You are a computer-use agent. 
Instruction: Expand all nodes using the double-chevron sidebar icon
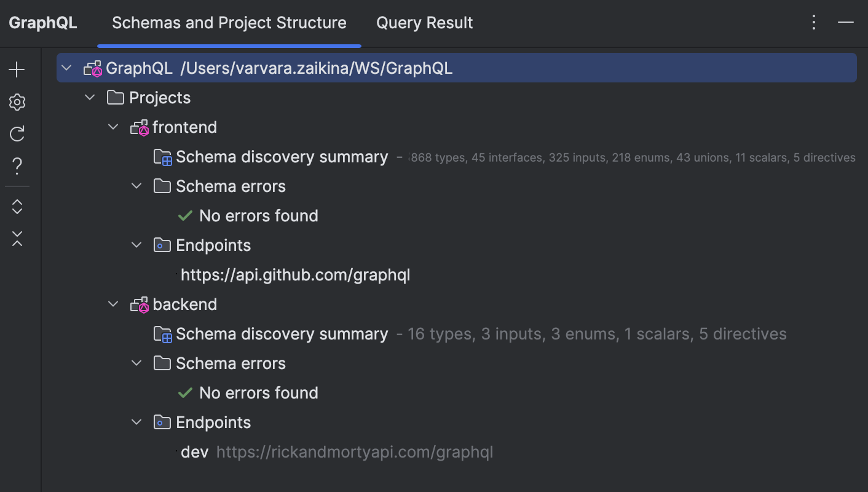point(17,207)
